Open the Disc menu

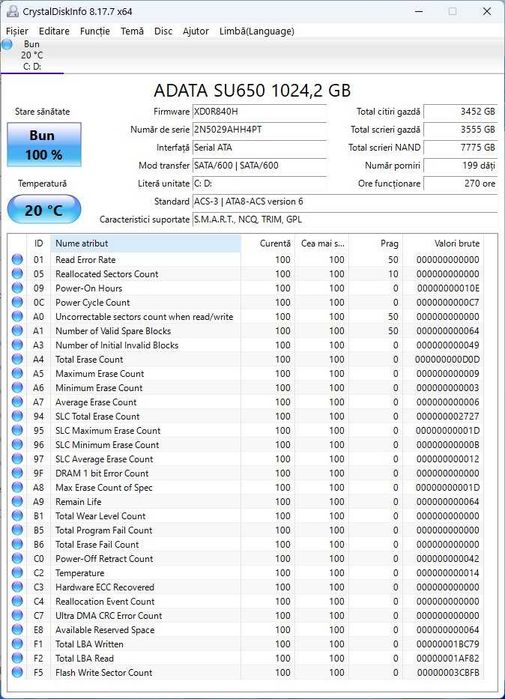tap(163, 31)
